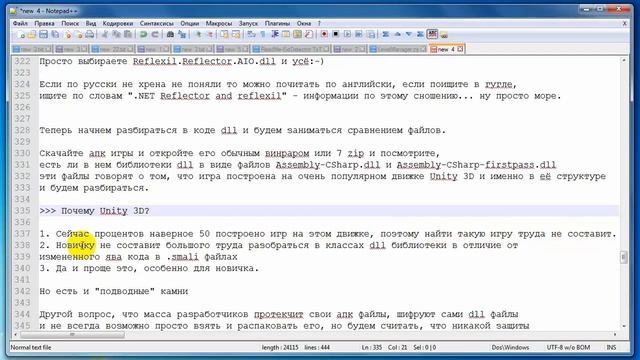Click the vertical scrollbar up arrow
640x360 pixels.
click(623, 60)
